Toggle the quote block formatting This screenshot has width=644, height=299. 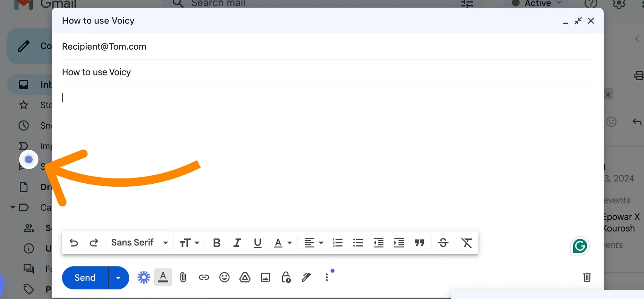(x=419, y=243)
